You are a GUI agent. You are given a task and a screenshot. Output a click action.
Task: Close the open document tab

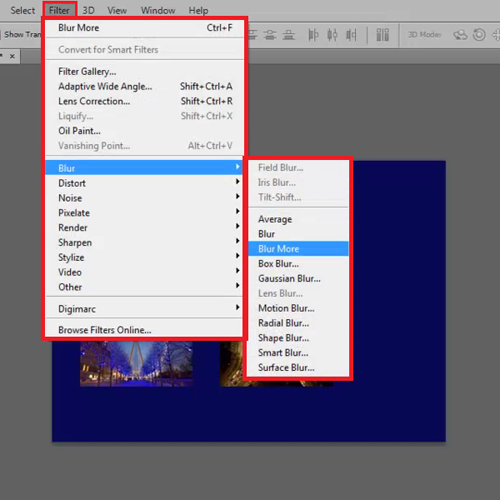click(x=12, y=56)
